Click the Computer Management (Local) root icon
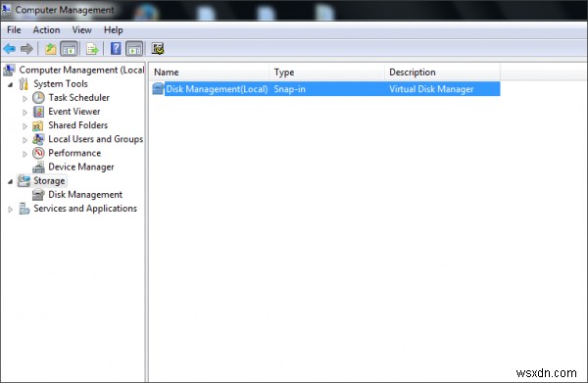Image resolution: width=588 pixels, height=383 pixels. 10,71
